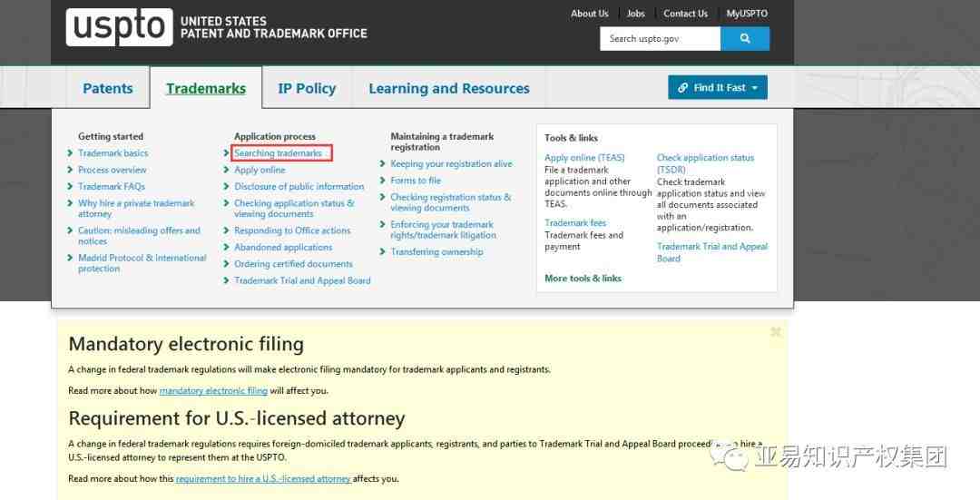Open Enforcing your trademark rights link

(x=443, y=230)
